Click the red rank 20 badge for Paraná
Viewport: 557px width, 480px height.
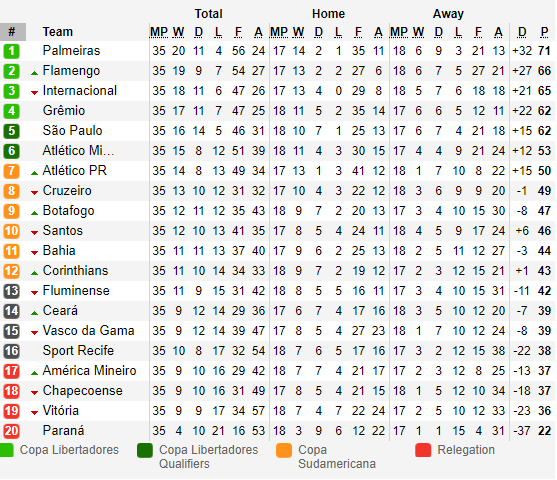pos(11,431)
